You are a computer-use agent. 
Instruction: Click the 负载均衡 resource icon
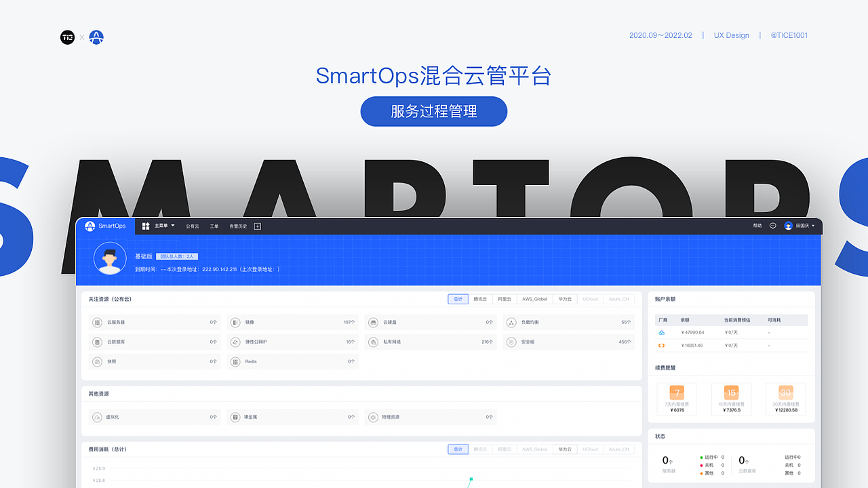click(512, 323)
